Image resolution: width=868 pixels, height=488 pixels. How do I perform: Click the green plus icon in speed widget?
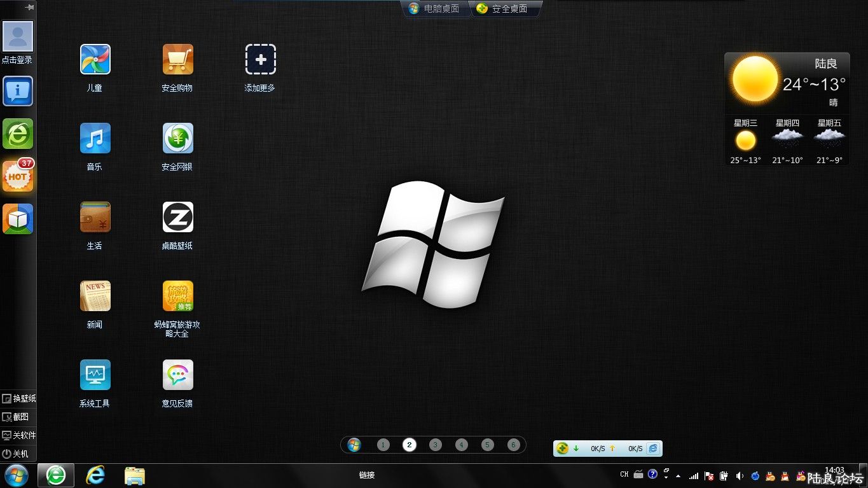(562, 449)
